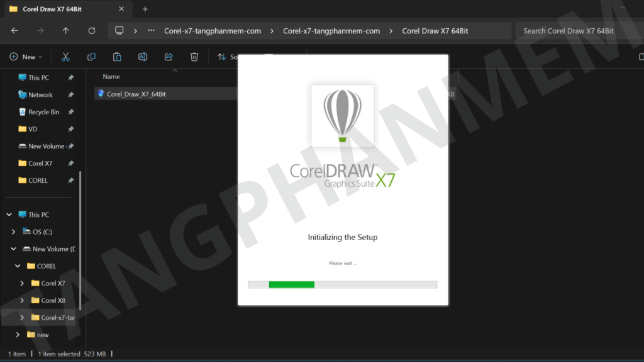Click the Share icon in toolbar
644x362 pixels.
[x=169, y=57]
